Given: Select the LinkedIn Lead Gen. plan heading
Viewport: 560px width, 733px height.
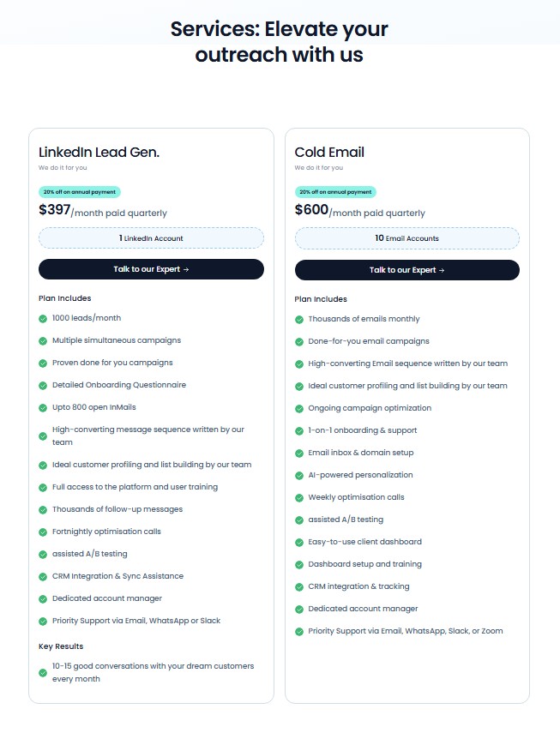Looking at the screenshot, I should pyautogui.click(x=100, y=152).
